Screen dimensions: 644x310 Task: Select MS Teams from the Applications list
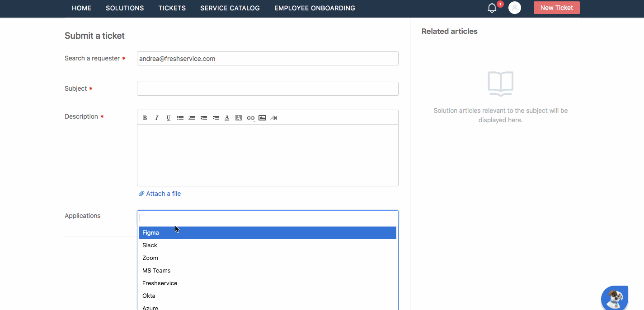pos(268,271)
